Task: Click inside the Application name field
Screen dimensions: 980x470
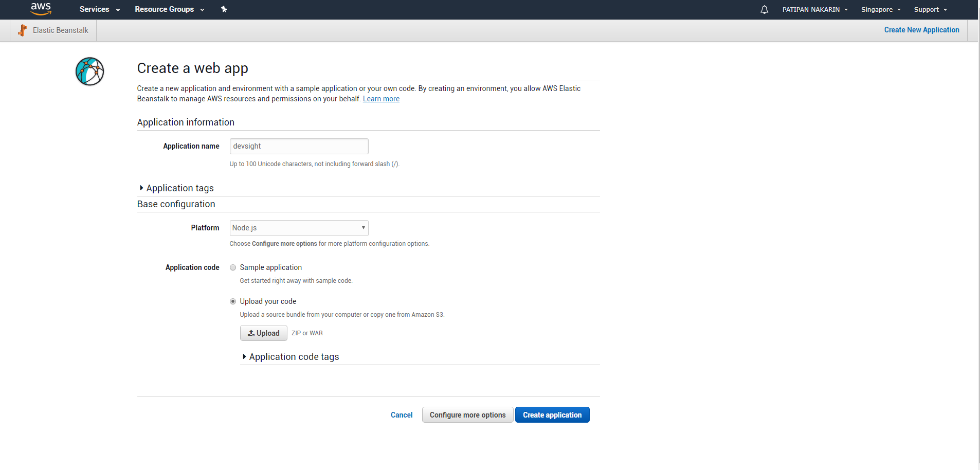Action: tap(298, 146)
